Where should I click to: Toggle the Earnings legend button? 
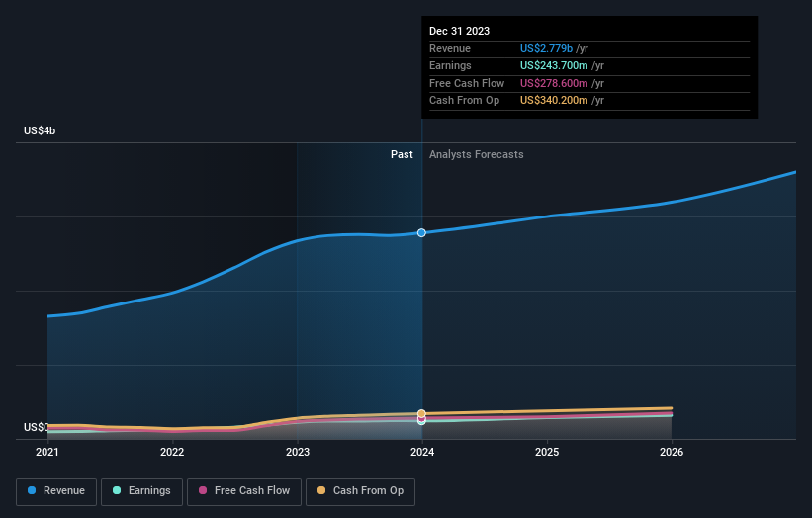(141, 491)
